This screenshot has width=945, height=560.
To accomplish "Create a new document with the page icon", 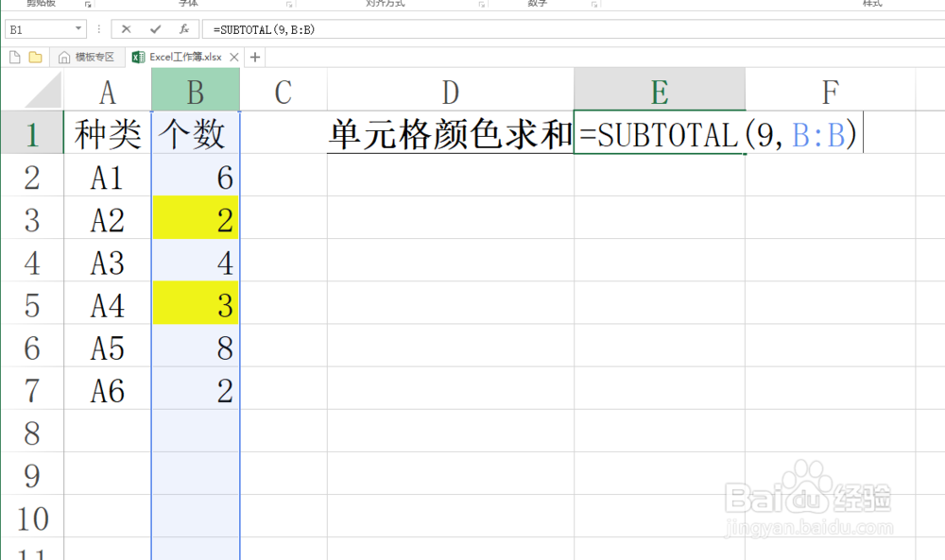I will click(x=15, y=58).
